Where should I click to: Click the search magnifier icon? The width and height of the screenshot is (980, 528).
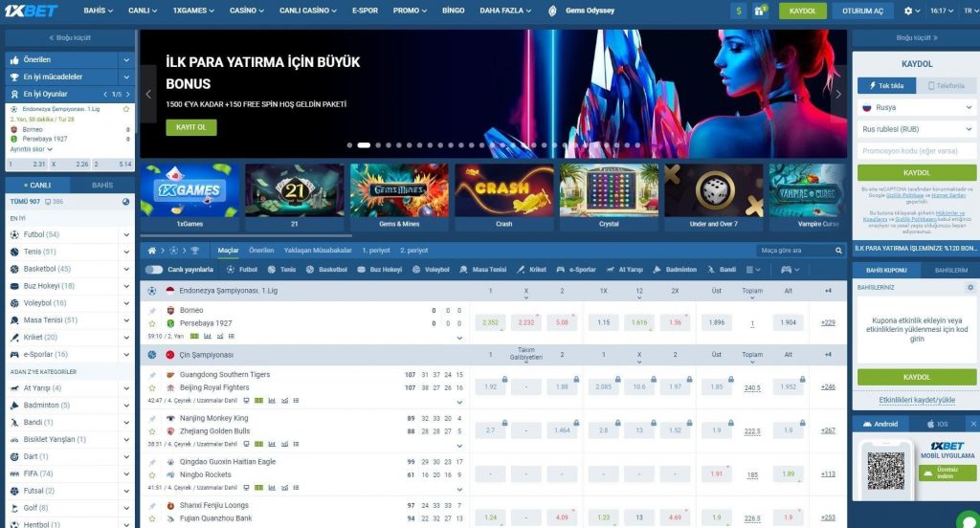pos(838,251)
